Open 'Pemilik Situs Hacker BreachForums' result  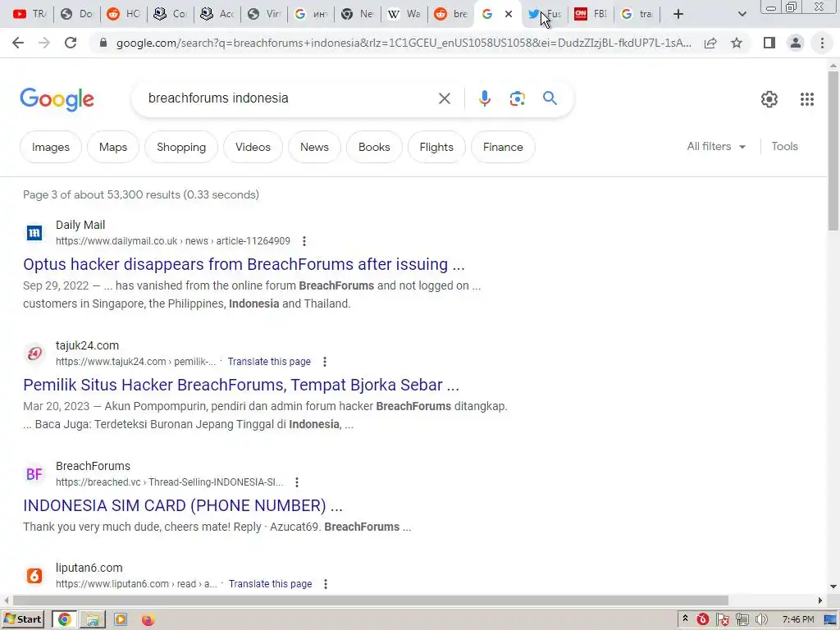(x=241, y=386)
